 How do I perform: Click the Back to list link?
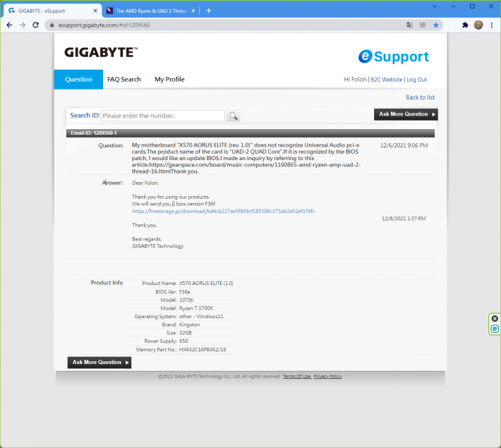pos(420,97)
